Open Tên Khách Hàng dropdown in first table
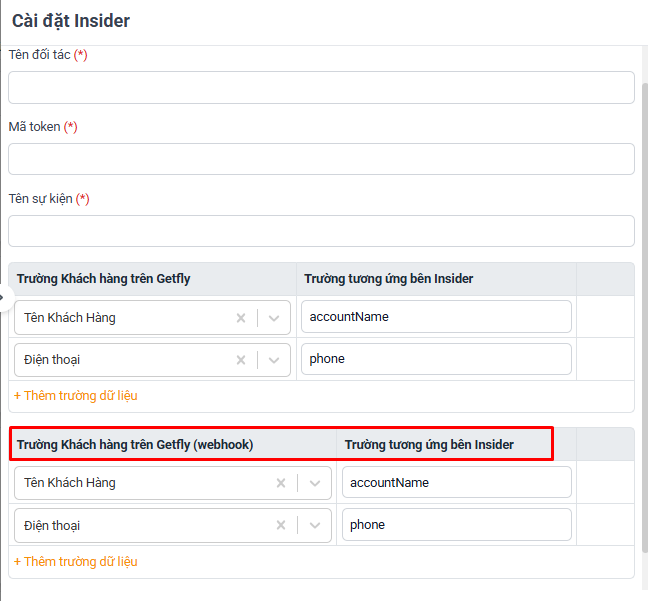 pyautogui.click(x=274, y=318)
